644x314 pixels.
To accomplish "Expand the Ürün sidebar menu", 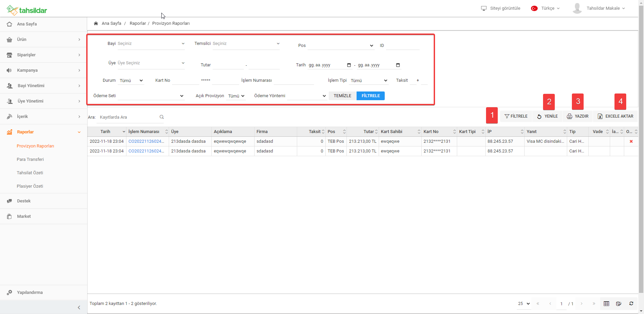I will (44, 40).
